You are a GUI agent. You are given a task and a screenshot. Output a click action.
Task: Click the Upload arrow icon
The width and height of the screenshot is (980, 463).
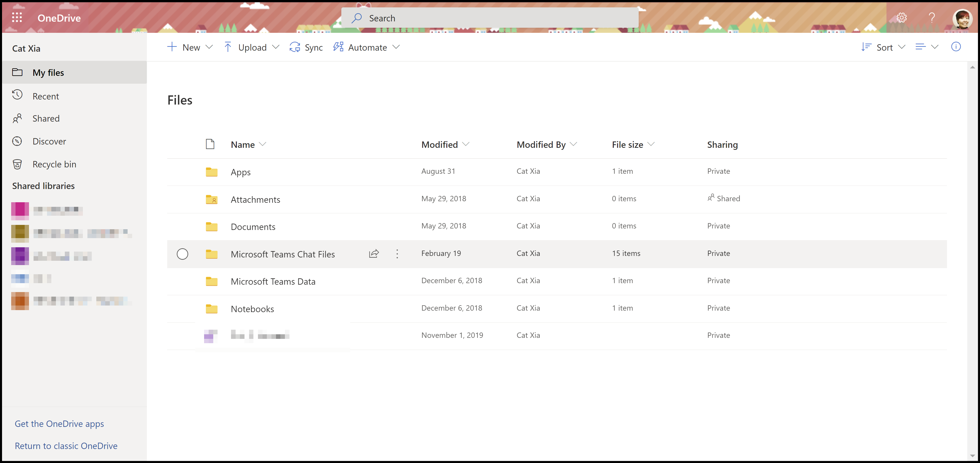coord(227,47)
